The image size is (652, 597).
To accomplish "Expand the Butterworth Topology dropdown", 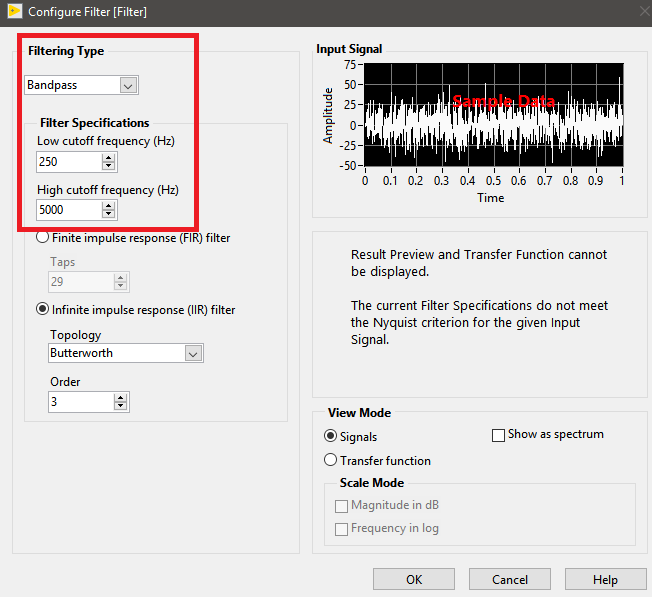I will coord(193,353).
